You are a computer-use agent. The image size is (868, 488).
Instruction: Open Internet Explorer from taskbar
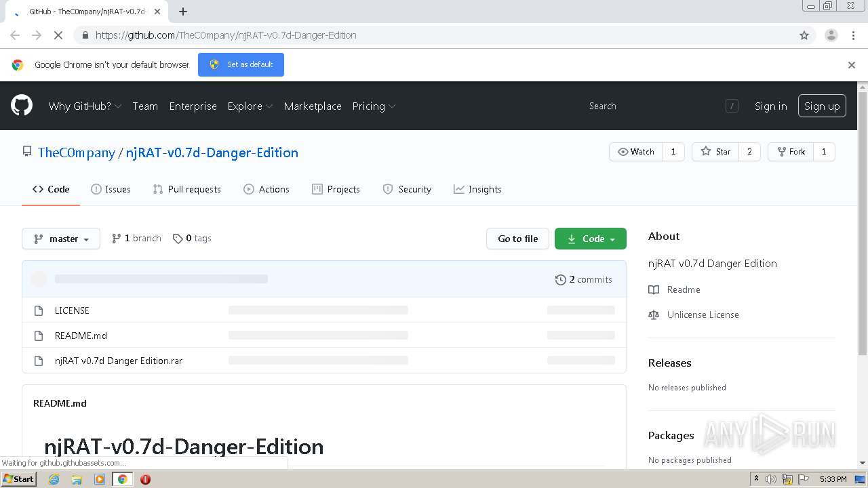click(54, 479)
